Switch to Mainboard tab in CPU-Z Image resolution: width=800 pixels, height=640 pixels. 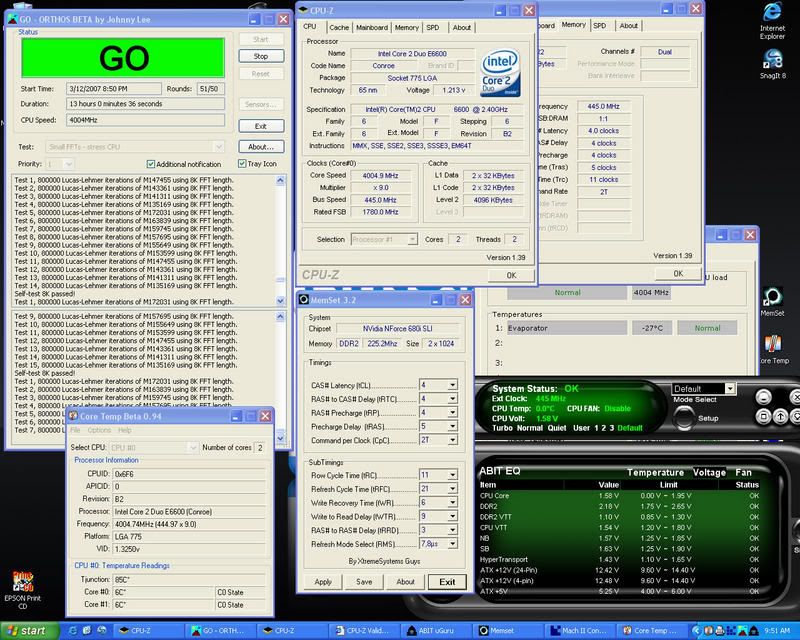(x=371, y=28)
